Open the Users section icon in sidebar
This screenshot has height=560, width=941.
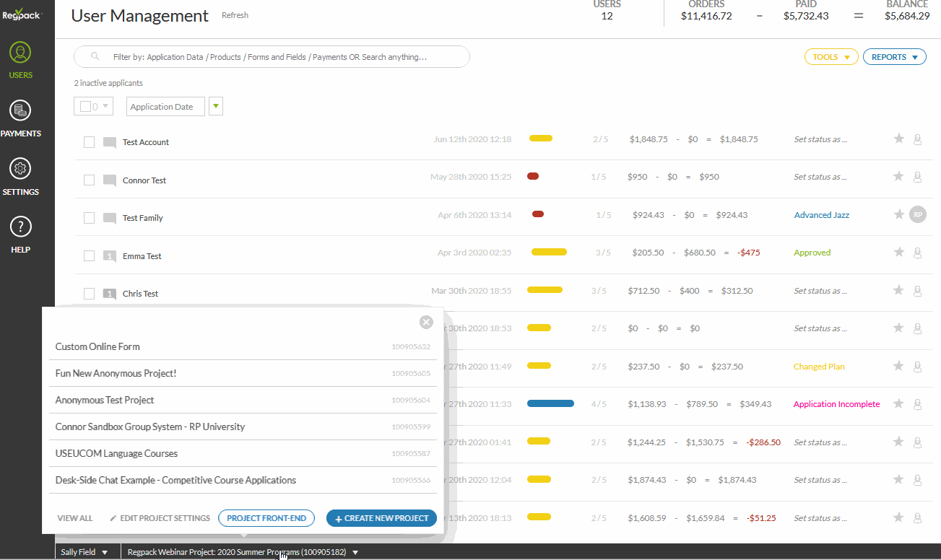pyautogui.click(x=20, y=53)
